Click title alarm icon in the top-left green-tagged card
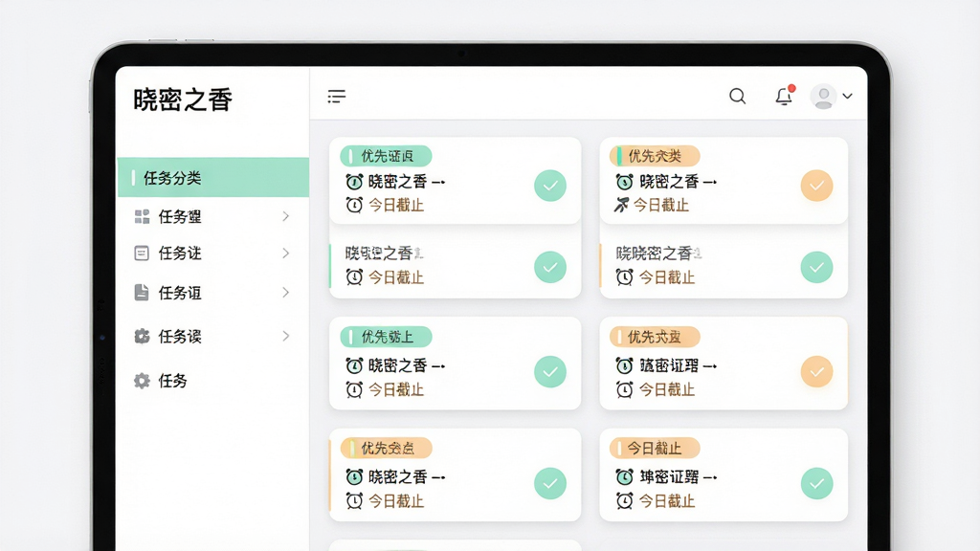Viewport: 980px width, 551px height. click(354, 182)
